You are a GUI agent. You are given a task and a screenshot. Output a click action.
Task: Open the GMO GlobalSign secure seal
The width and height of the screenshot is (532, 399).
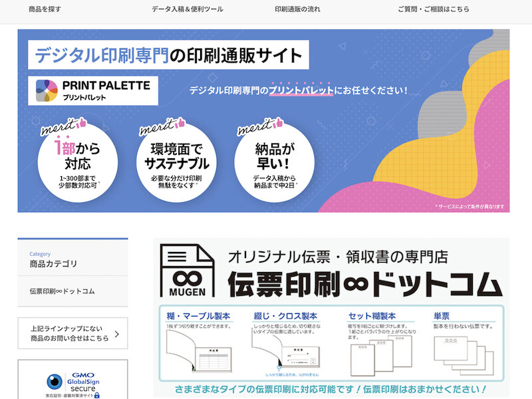tap(73, 385)
